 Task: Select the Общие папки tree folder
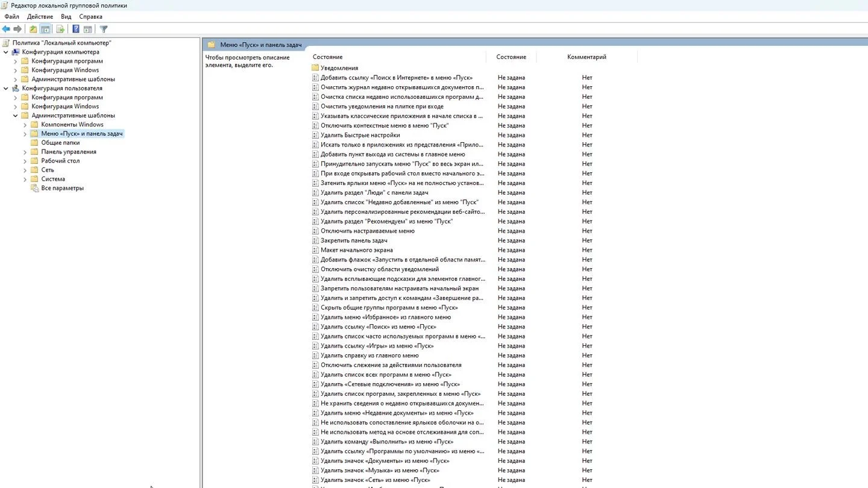tap(60, 143)
